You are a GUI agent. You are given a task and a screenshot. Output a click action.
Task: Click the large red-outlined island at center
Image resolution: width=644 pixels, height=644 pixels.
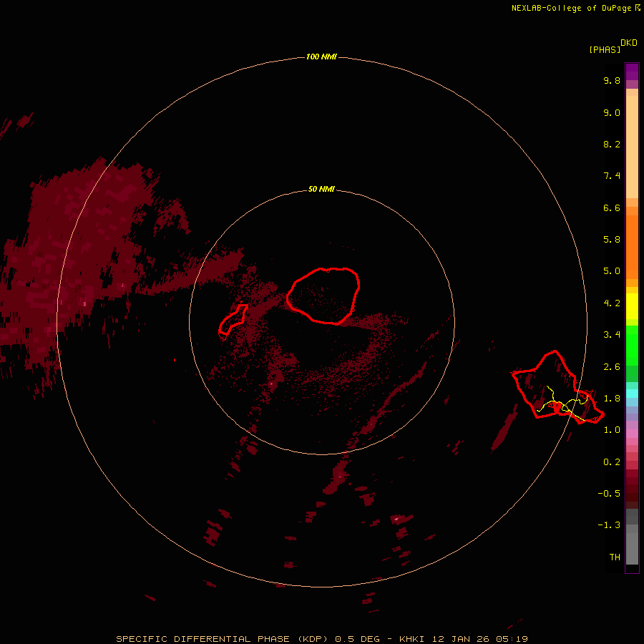(323, 296)
